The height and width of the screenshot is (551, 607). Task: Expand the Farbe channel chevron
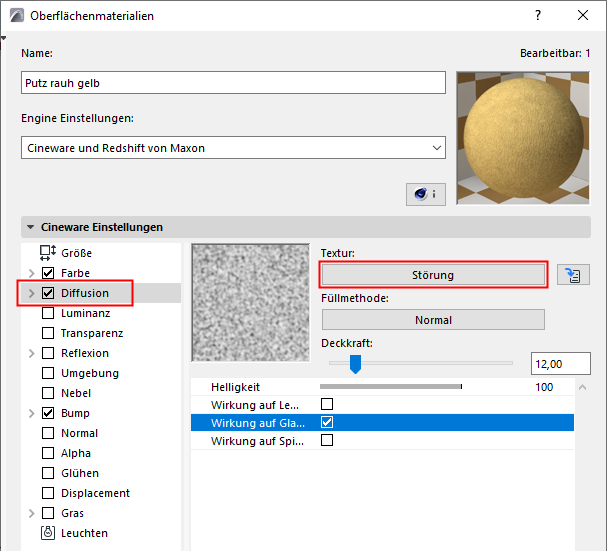tap(31, 273)
